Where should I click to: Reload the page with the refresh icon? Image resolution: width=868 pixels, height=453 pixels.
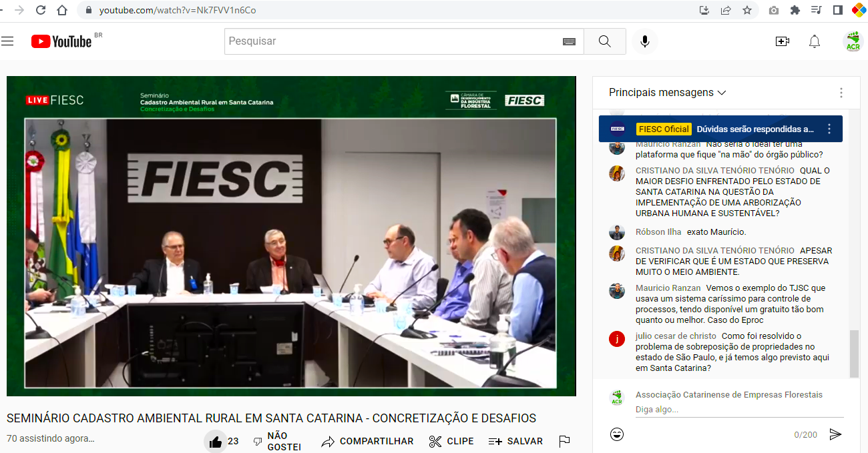[41, 10]
